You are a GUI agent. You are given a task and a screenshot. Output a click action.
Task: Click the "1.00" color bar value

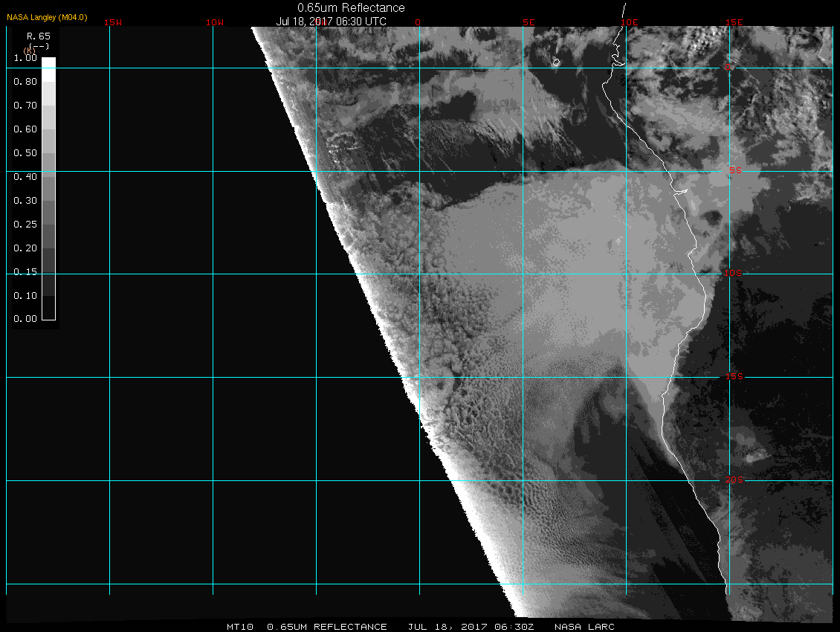[x=25, y=58]
